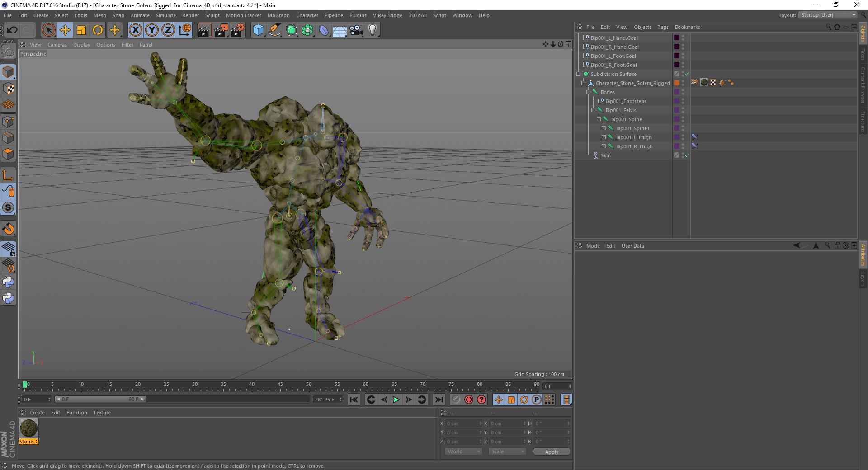Select the Stone material thumbnail
This screenshot has width=868, height=470.
(28, 428)
